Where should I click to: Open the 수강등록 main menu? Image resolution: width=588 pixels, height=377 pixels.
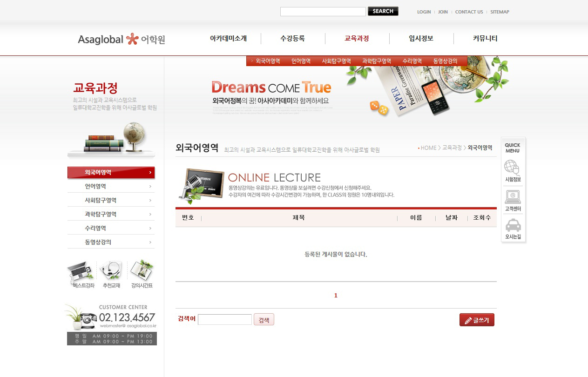click(292, 39)
